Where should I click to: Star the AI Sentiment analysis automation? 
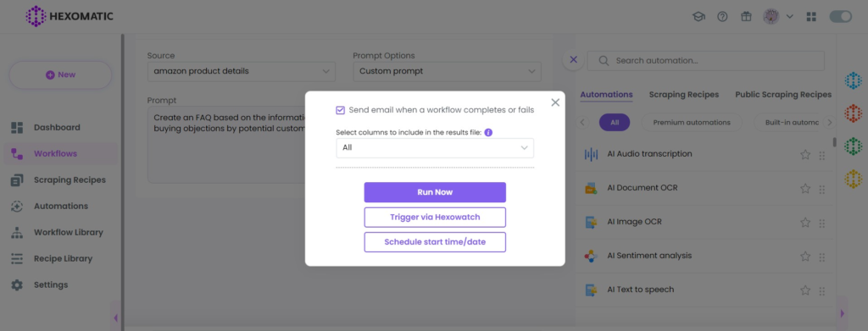pos(805,257)
